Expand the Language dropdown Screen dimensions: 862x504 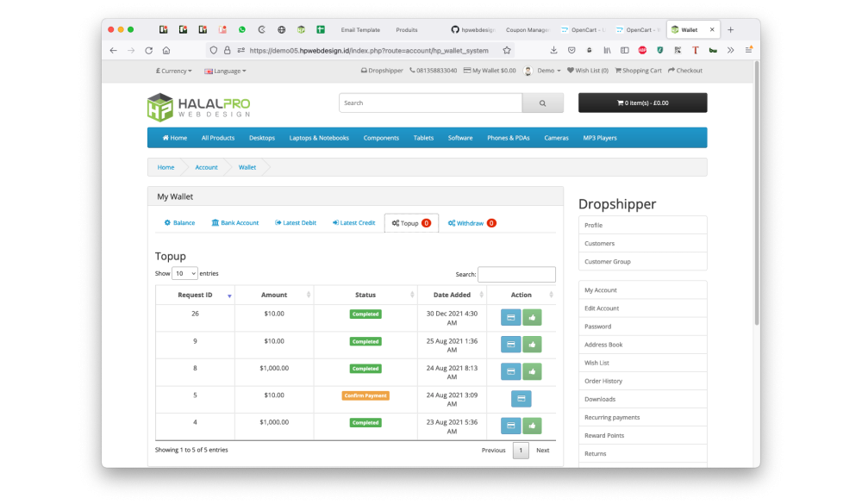(x=225, y=71)
